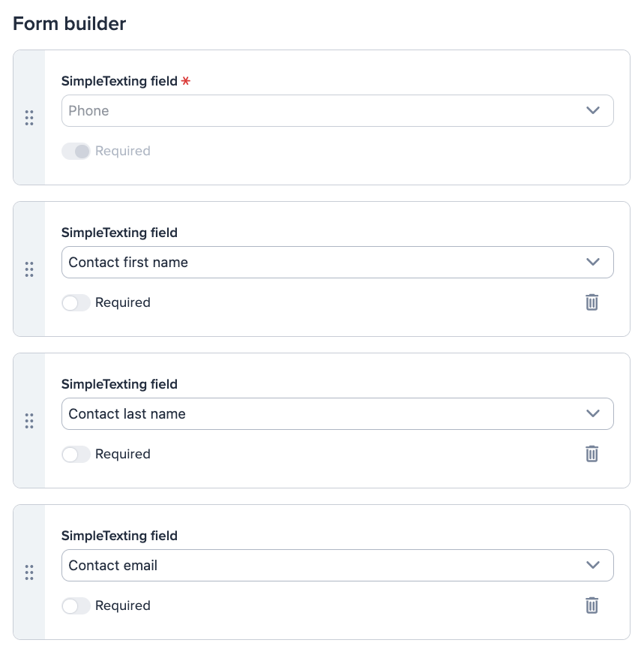Image resolution: width=644 pixels, height=658 pixels.
Task: Delete the Contact last name field
Action: [592, 454]
